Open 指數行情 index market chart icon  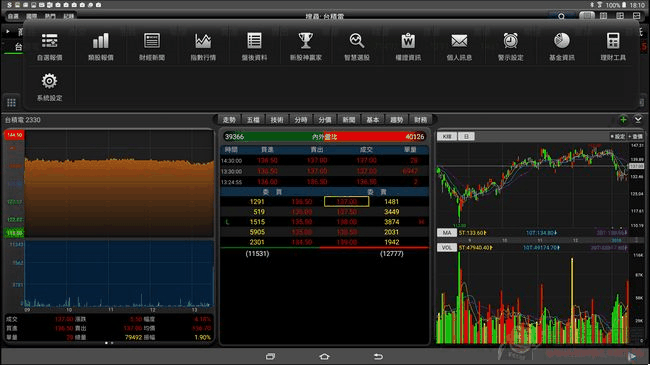[203, 46]
